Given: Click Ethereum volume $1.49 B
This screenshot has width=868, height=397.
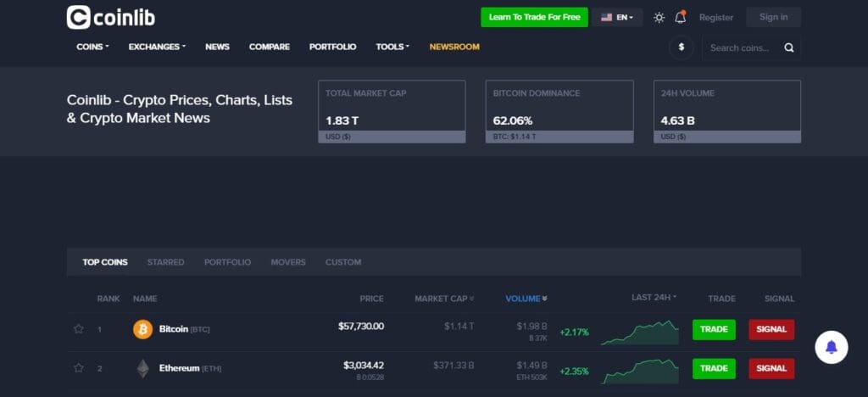Looking at the screenshot, I should [532, 366].
